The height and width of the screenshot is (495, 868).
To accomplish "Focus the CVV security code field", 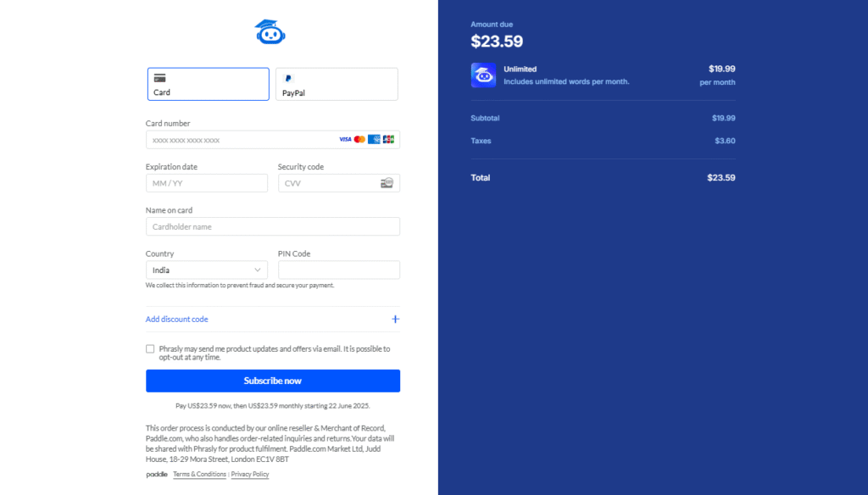I will pyautogui.click(x=339, y=183).
